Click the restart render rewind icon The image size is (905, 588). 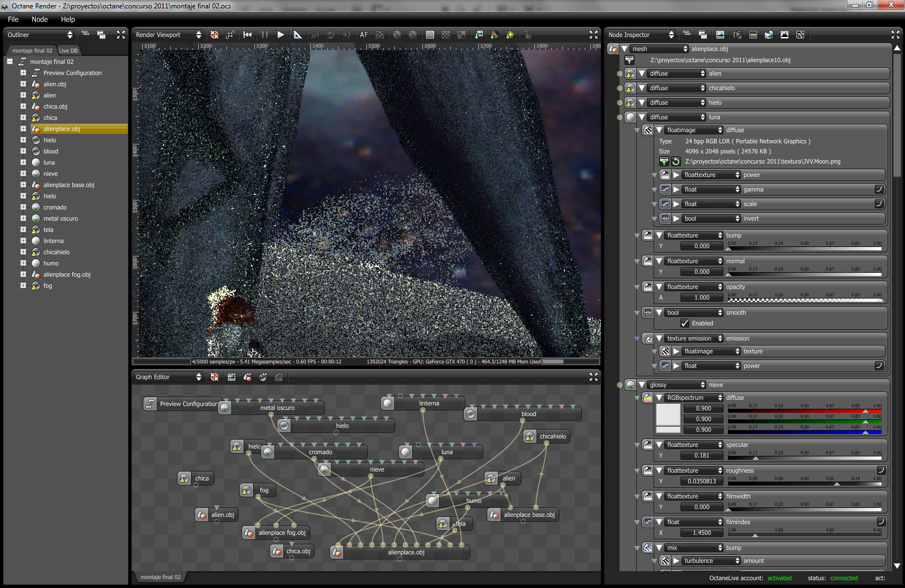(x=248, y=35)
